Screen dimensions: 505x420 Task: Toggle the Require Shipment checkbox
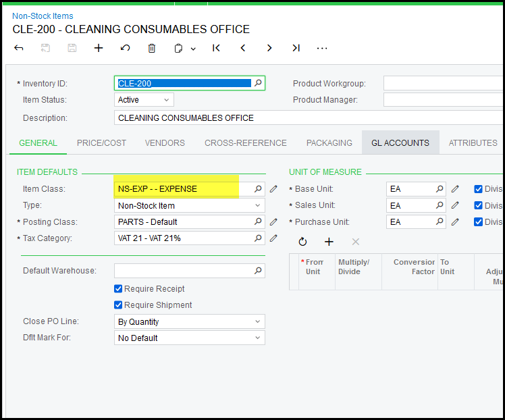[119, 305]
